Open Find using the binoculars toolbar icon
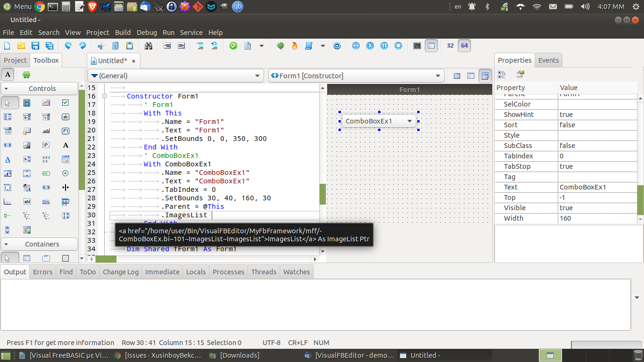Screen dimensions: 644x362 [x=148, y=46]
